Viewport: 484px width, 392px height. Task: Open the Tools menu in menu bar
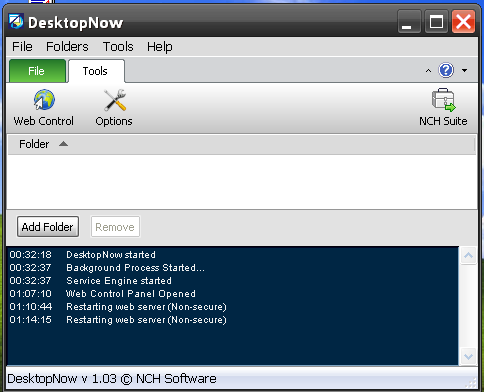point(118,46)
